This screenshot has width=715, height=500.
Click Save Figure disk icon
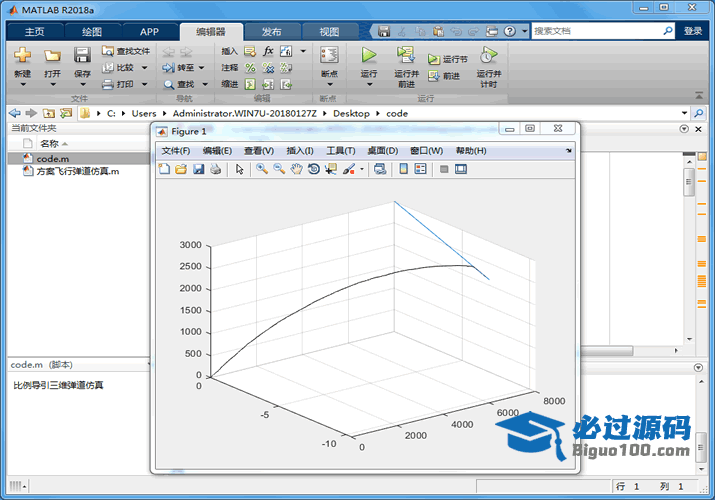[198, 169]
